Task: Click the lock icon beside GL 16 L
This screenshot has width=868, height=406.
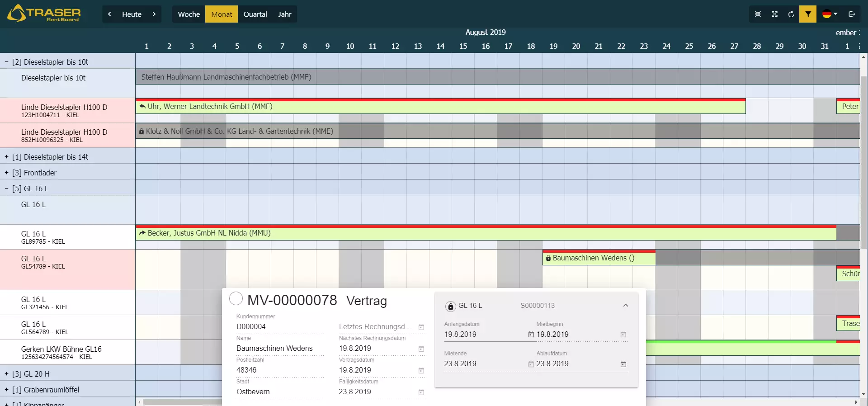Action: pyautogui.click(x=450, y=307)
